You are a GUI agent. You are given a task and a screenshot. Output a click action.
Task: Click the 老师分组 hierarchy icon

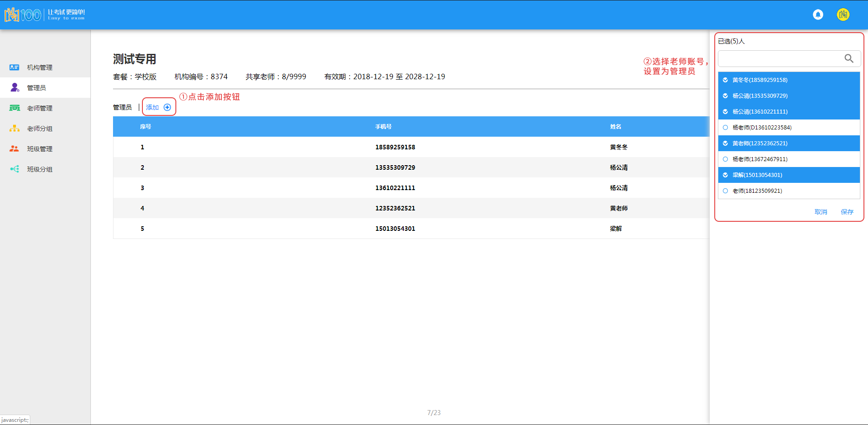pos(14,129)
